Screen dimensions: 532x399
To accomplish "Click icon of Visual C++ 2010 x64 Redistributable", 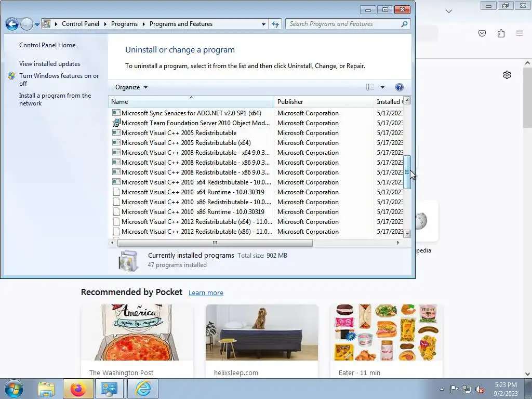I will coord(116,182).
